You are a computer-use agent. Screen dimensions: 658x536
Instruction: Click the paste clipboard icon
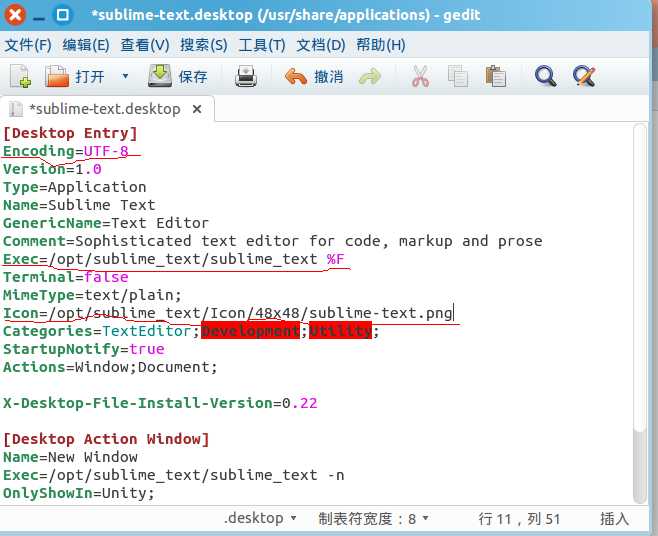[x=496, y=76]
